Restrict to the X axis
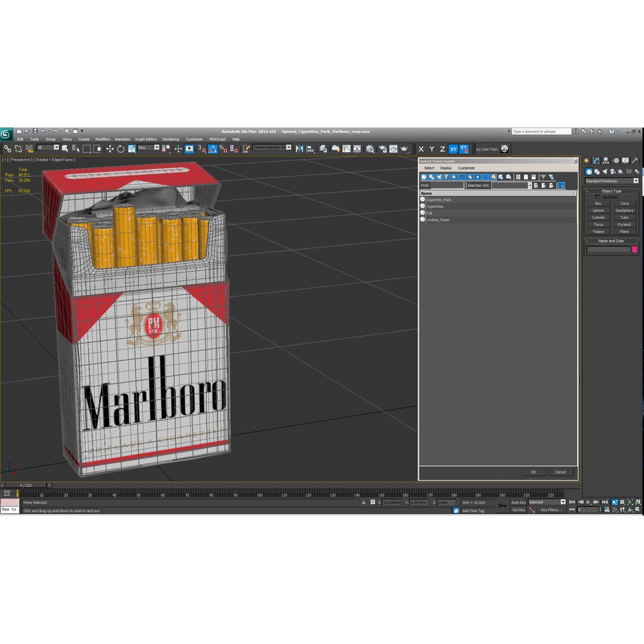 tap(421, 149)
